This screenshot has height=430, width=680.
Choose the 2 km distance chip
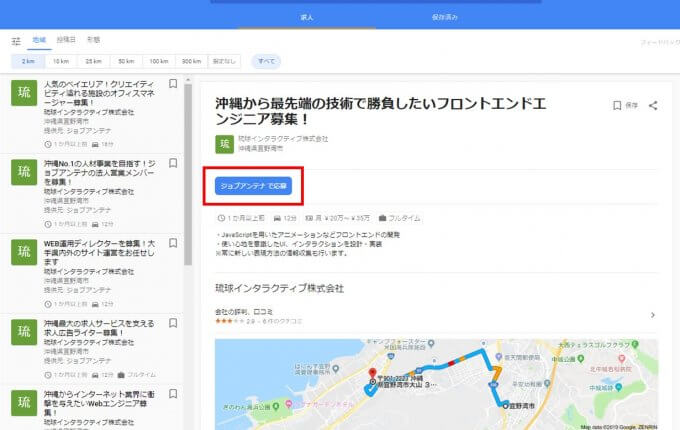pos(28,61)
